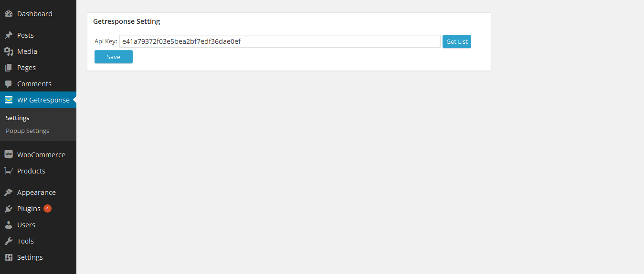Click the Appearance paintbrush icon

(9, 193)
